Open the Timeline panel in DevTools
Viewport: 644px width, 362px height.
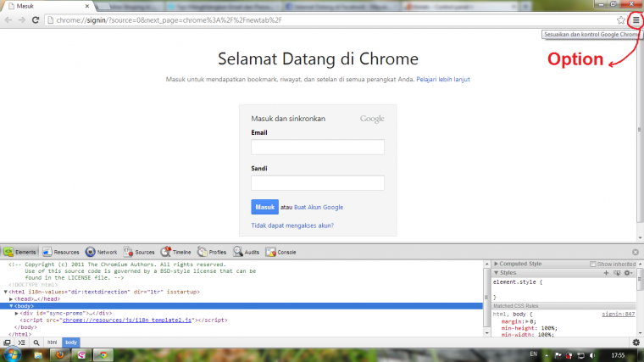[175, 252]
